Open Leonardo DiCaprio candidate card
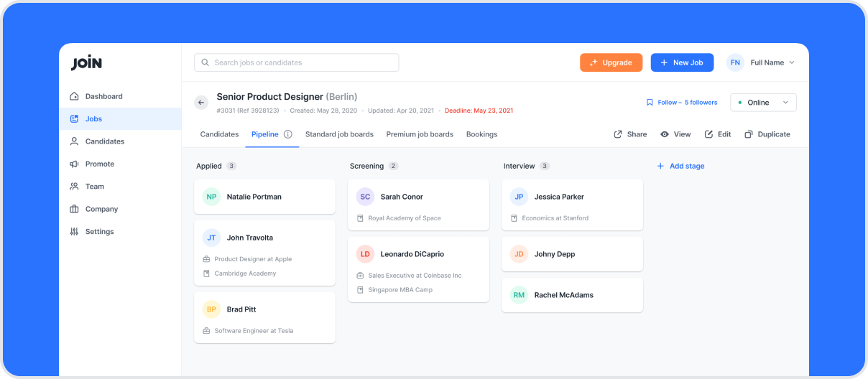 coord(418,270)
